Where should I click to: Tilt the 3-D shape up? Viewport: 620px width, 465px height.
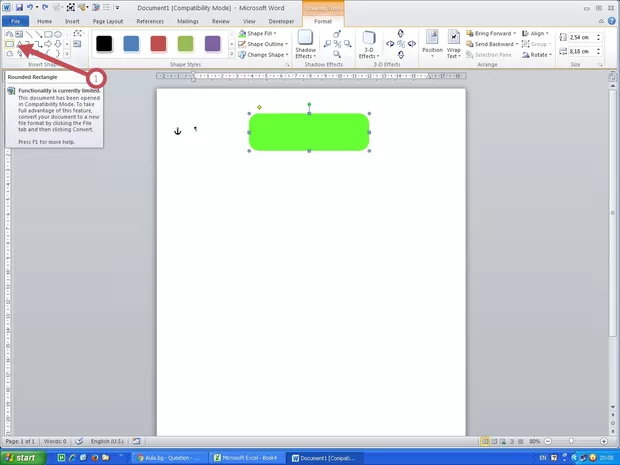pos(401,33)
